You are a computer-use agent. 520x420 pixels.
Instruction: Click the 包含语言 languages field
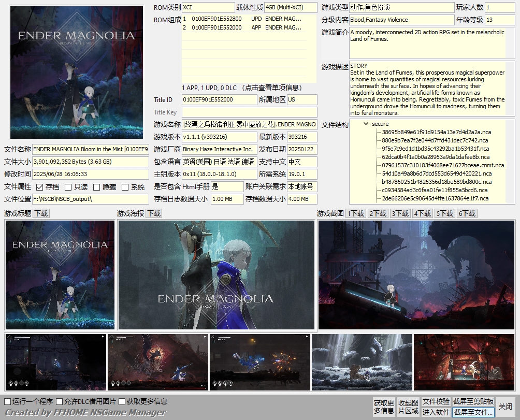pos(219,162)
